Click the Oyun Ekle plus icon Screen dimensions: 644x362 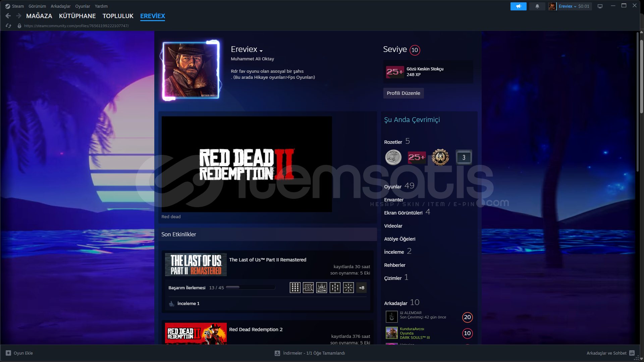[x=8, y=353]
